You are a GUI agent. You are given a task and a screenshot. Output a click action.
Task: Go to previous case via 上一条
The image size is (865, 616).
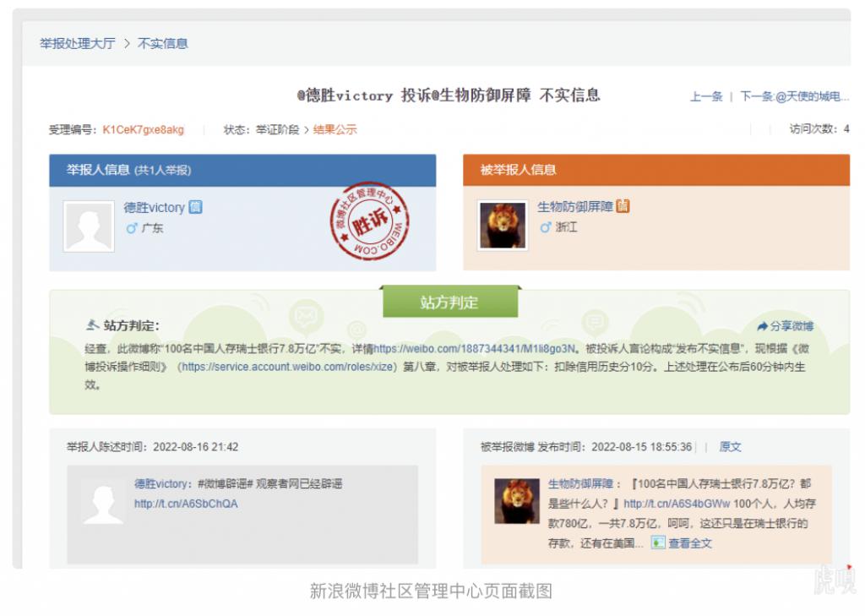(x=706, y=96)
